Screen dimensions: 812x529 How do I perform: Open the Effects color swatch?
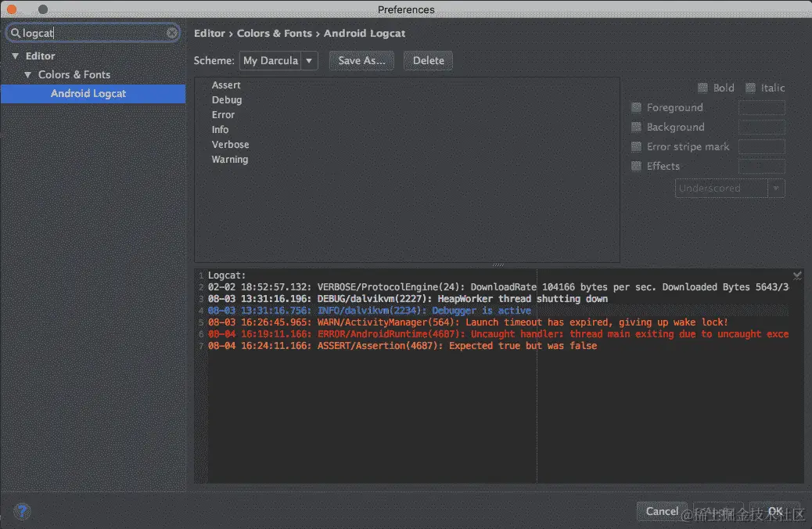(761, 167)
